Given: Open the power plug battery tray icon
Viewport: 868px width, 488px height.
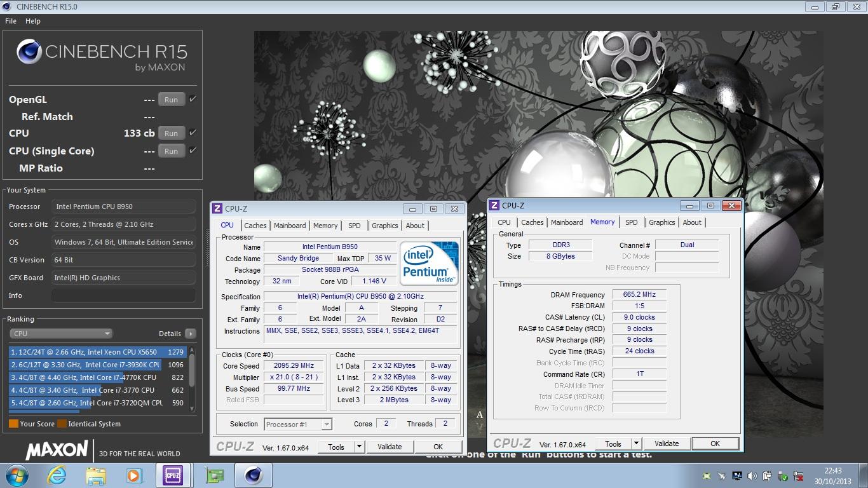Looking at the screenshot, I should (x=768, y=476).
